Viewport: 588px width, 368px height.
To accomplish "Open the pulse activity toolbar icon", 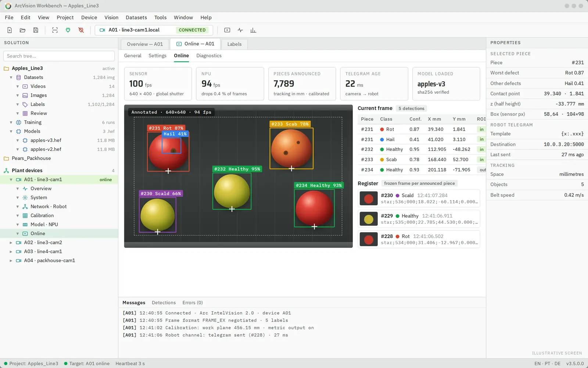I will 240,30.
